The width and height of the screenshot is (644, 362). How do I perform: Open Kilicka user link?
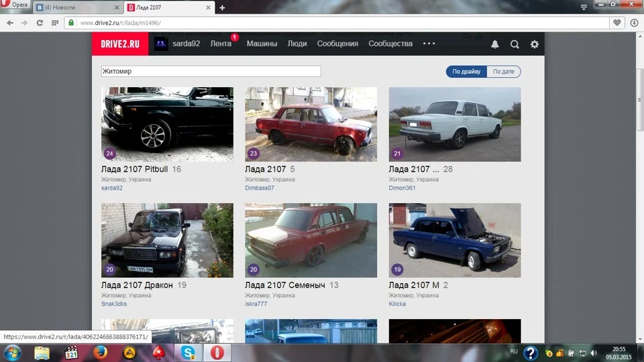pyautogui.click(x=397, y=304)
